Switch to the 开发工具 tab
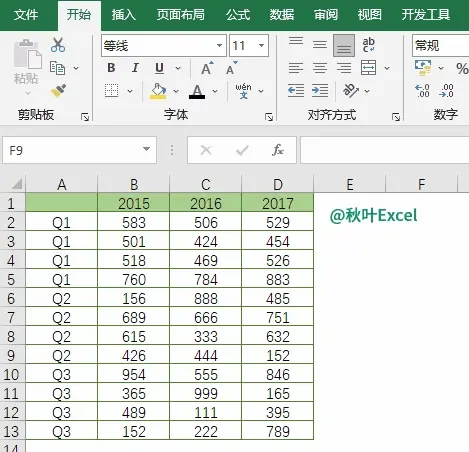Viewport: 469px width, 452px height. (426, 15)
